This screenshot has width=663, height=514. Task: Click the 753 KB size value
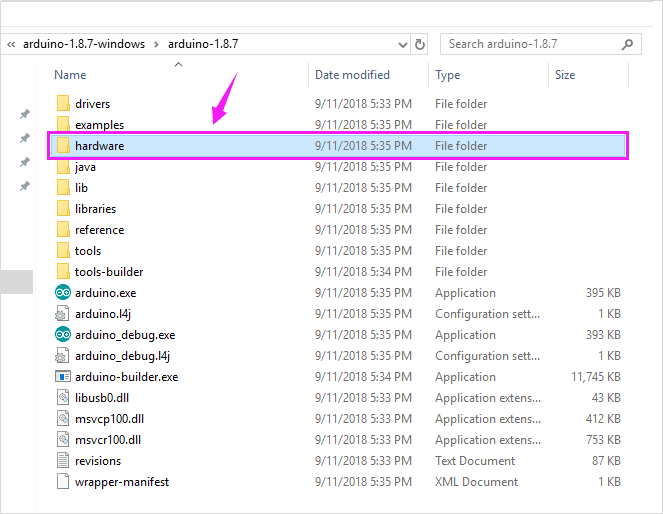click(x=603, y=440)
